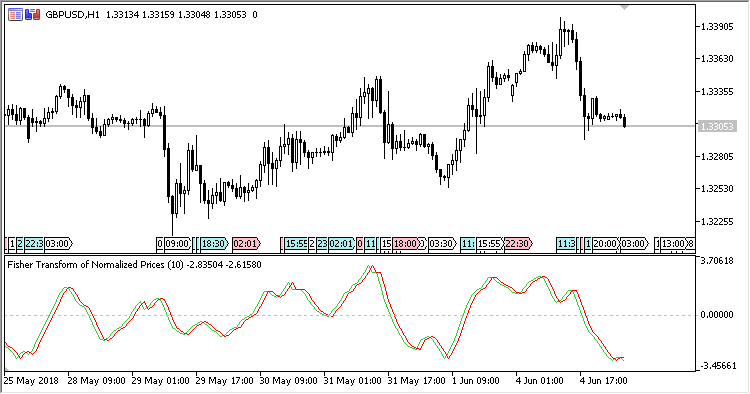Click the 4 Jun 17:00 time label
This screenshot has height=394, width=750.
(604, 381)
